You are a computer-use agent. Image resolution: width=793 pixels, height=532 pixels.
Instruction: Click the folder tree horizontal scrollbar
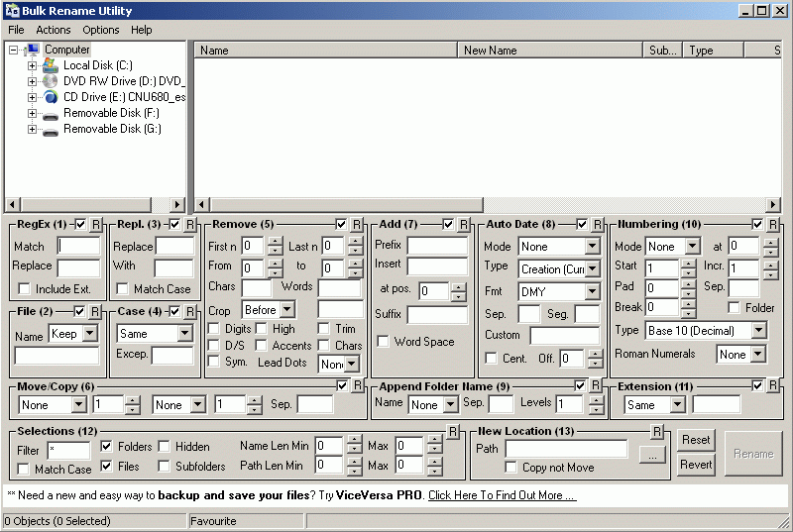pos(95,205)
